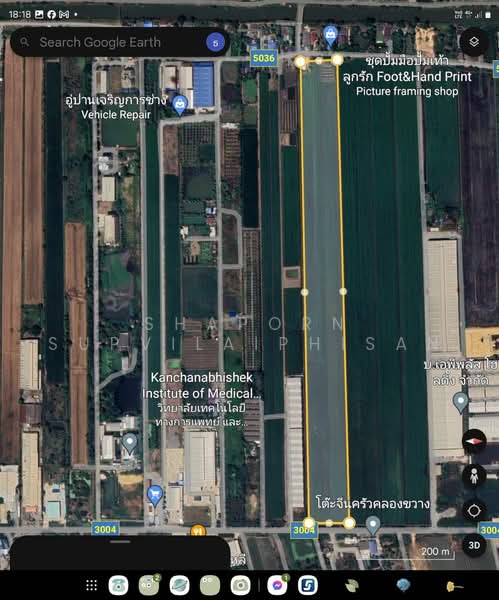Image resolution: width=499 pixels, height=600 pixels.
Task: Select the grey pin beside the โต๊ะจีนครัวคลองขวาง label
Action: coord(373,525)
